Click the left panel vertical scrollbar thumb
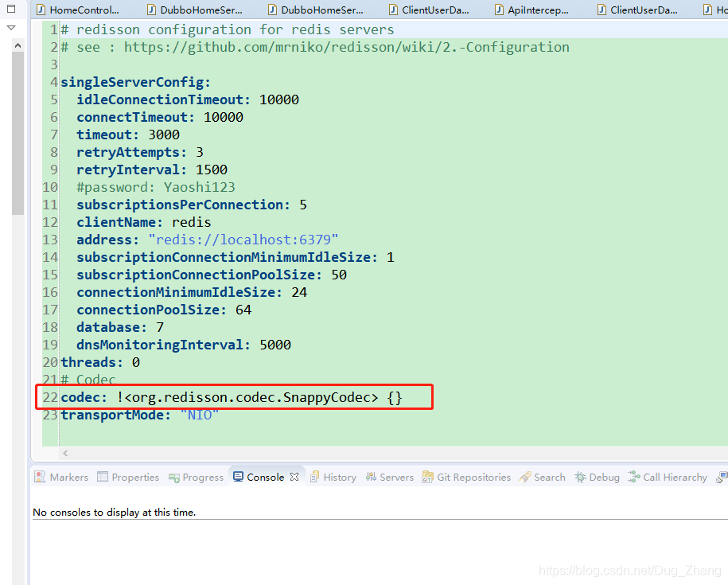The width and height of the screenshot is (728, 585). (x=18, y=133)
